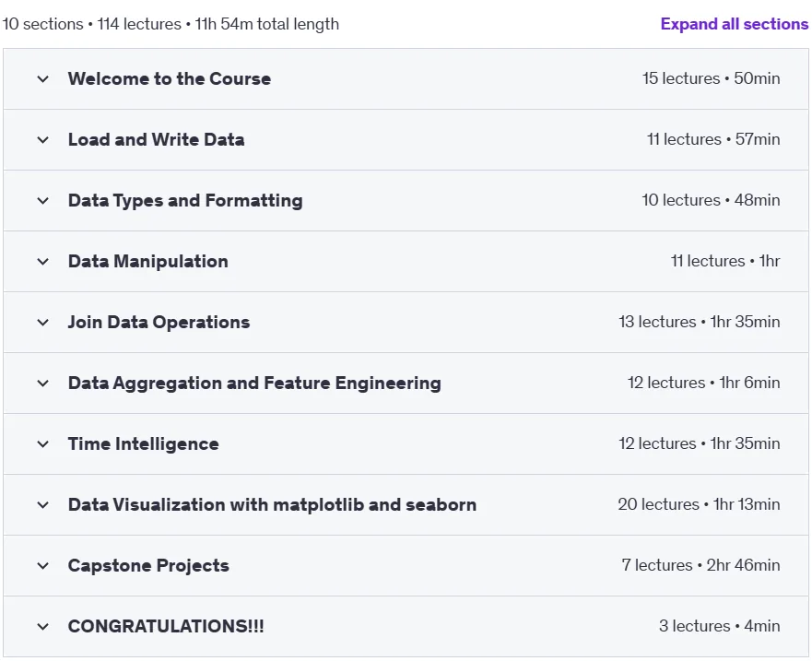
Task: Select the Welcome to the Course title
Action: [170, 78]
